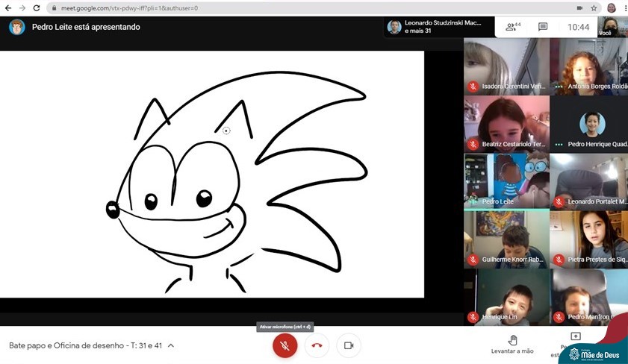Open the participants list showing 44
628x364 pixels.
[x=513, y=27]
